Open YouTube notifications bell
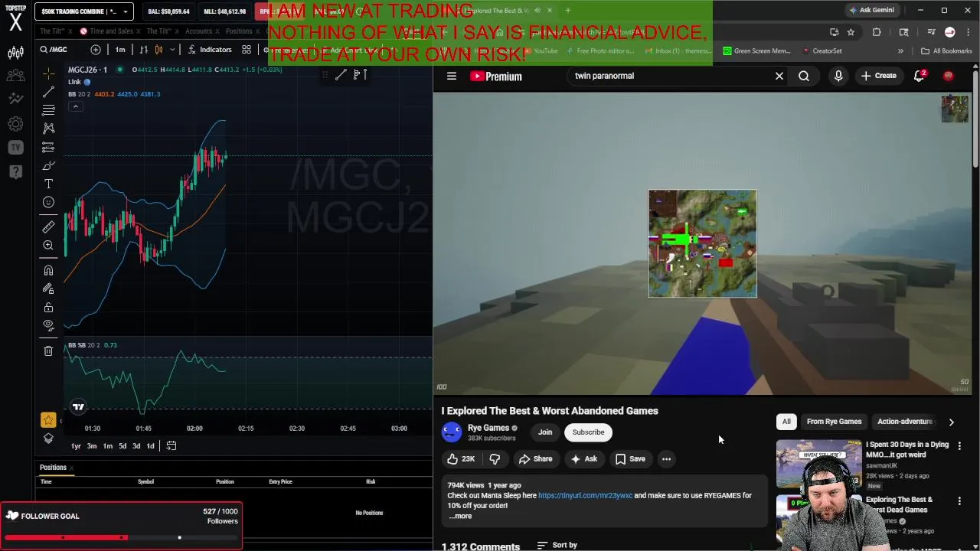The image size is (980, 551). pyautogui.click(x=920, y=76)
